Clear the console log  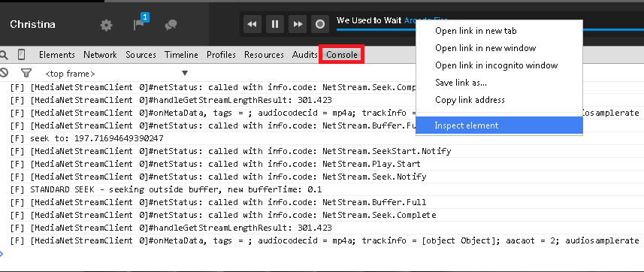4,73
